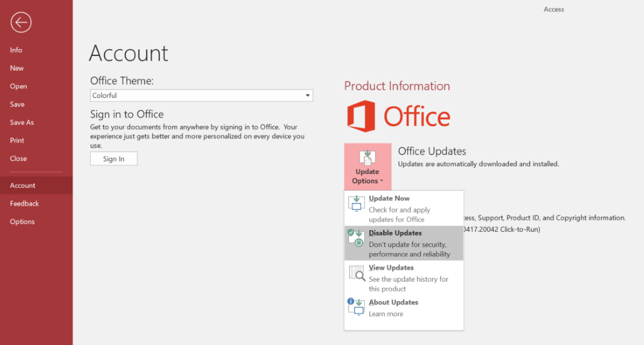644x345 pixels.
Task: Select Disable Updates menu entry
Action: 404,243
